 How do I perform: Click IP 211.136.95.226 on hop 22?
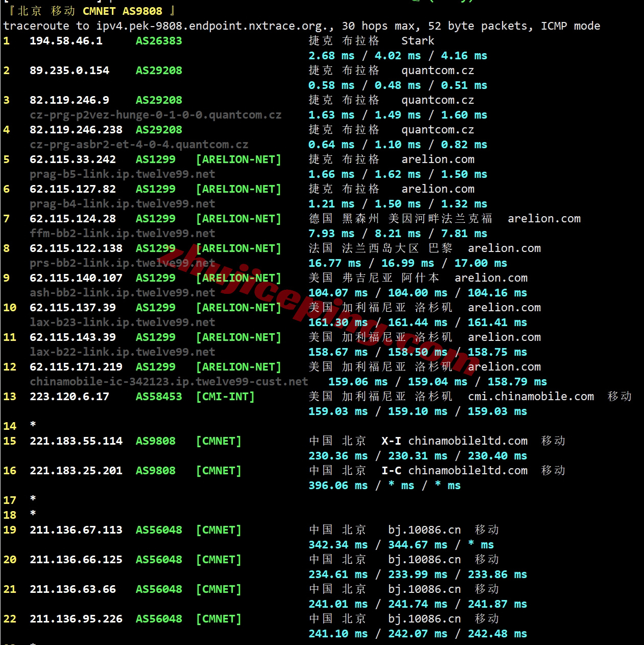pyautogui.click(x=76, y=619)
